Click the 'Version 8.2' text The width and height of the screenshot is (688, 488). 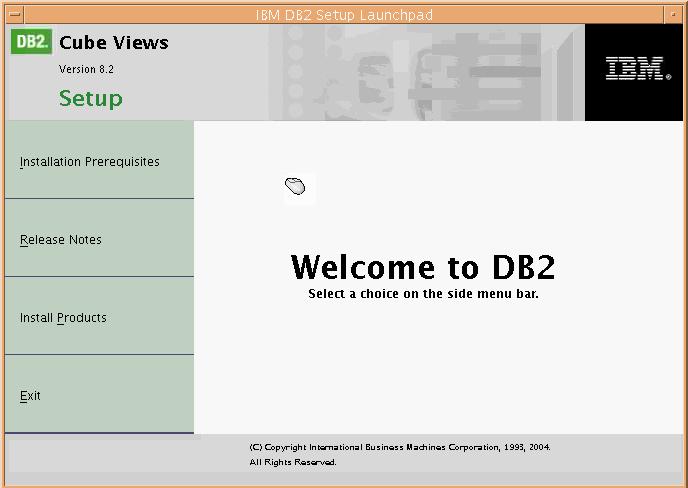coord(86,69)
